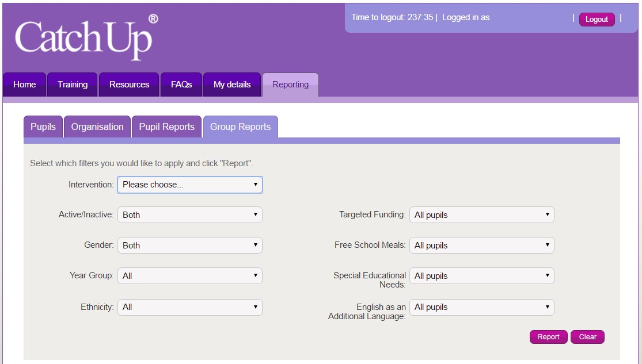Click the 'Active/Inactive:' label
The width and height of the screenshot is (642, 364).
[x=86, y=214]
